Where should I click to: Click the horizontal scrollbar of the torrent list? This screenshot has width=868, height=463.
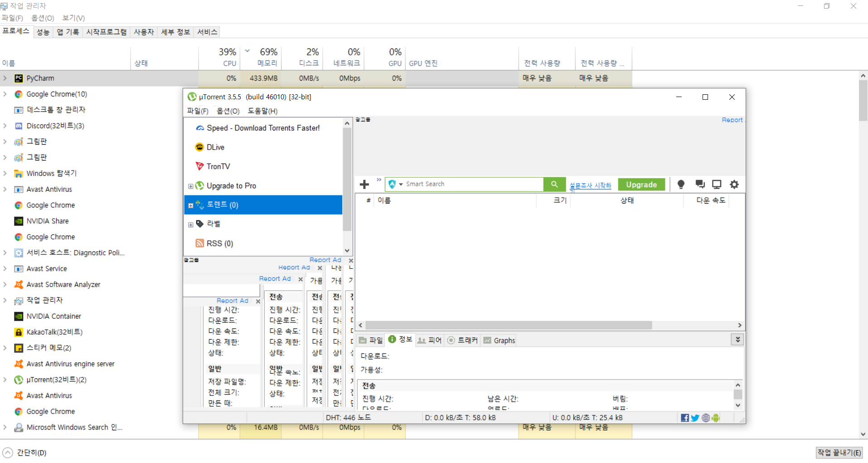coord(509,325)
